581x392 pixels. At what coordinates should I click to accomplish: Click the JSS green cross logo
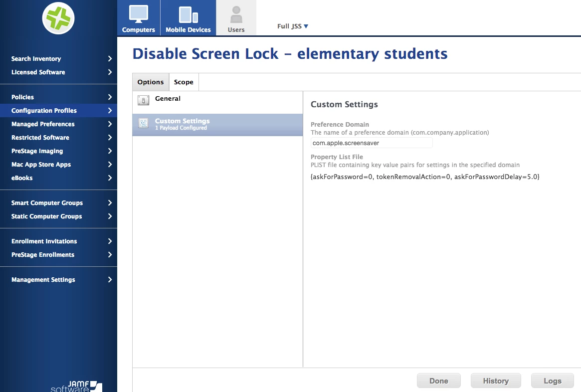[x=58, y=18]
